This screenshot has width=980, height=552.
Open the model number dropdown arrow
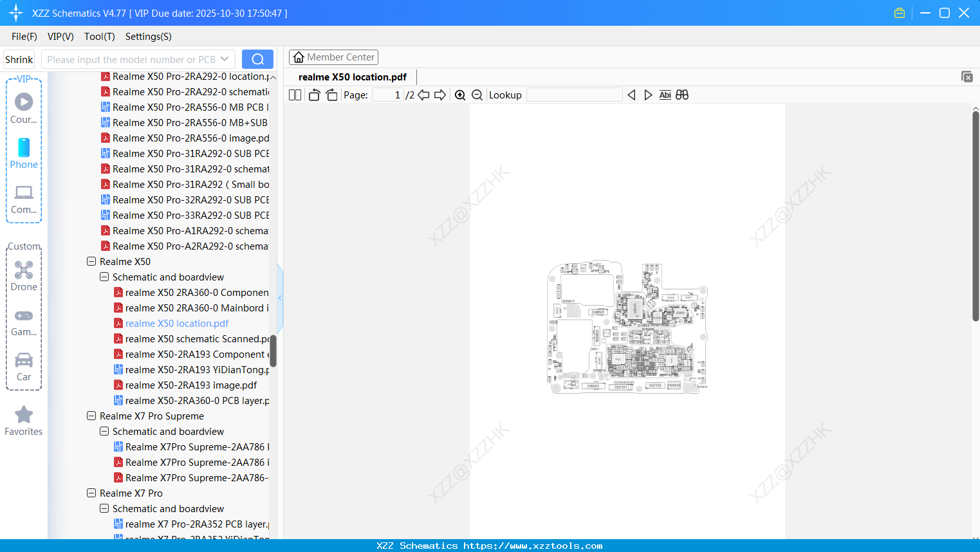click(x=225, y=59)
